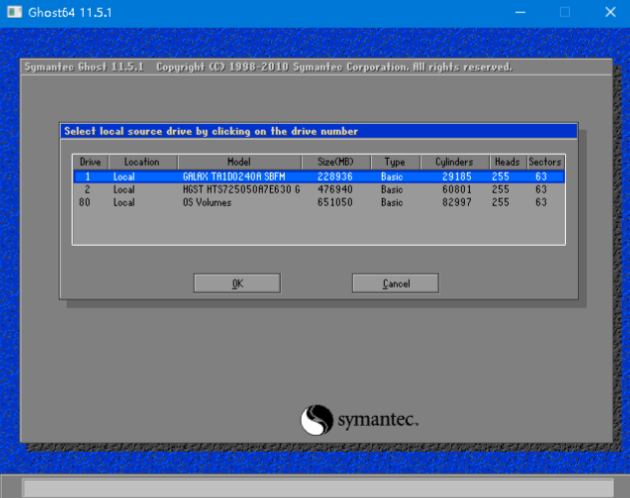The height and width of the screenshot is (498, 630).
Task: Click the Type column header
Action: (x=394, y=162)
